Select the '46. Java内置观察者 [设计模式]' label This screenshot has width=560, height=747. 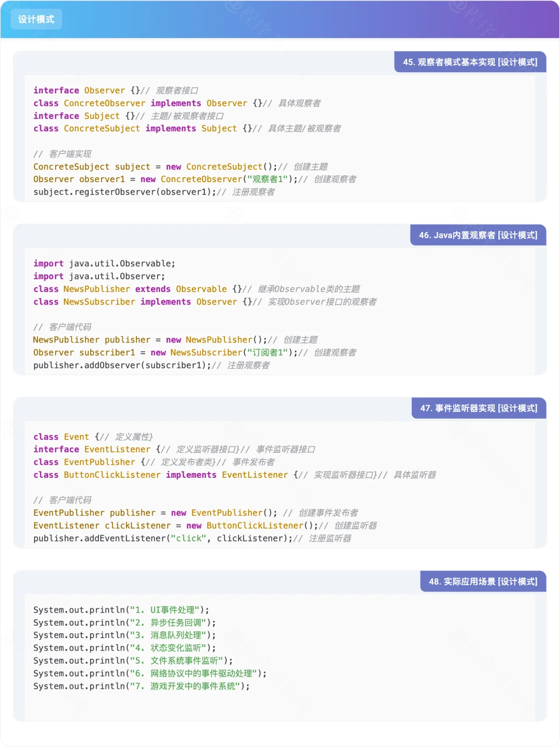click(478, 235)
